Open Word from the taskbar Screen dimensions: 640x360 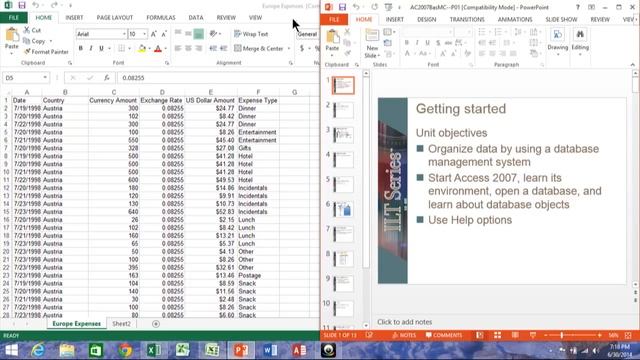point(270,350)
